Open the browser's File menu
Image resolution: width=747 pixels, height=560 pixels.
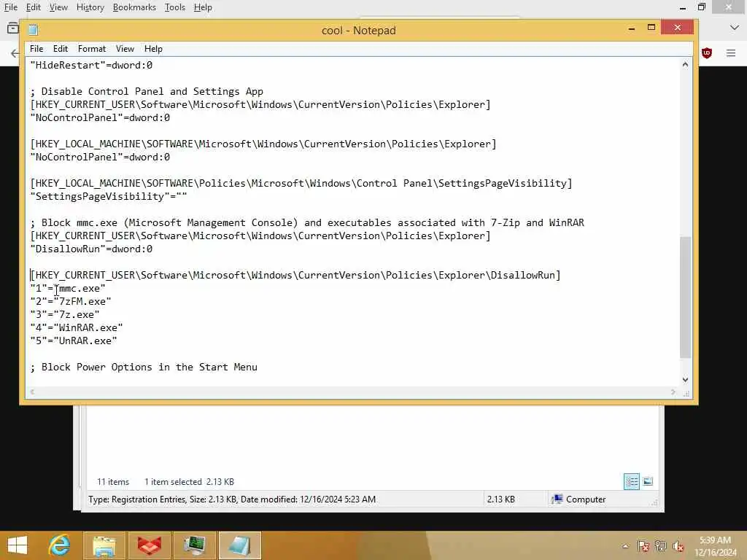(x=10, y=7)
